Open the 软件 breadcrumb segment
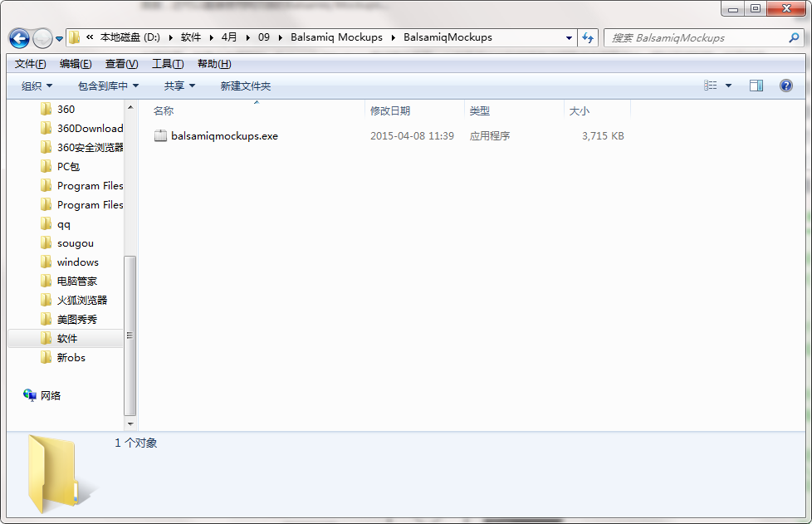Screen dimensions: 812x524 191,37
